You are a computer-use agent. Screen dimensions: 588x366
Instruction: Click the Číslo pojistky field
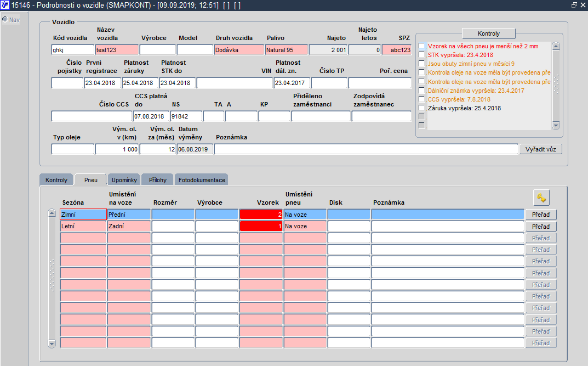(x=67, y=83)
